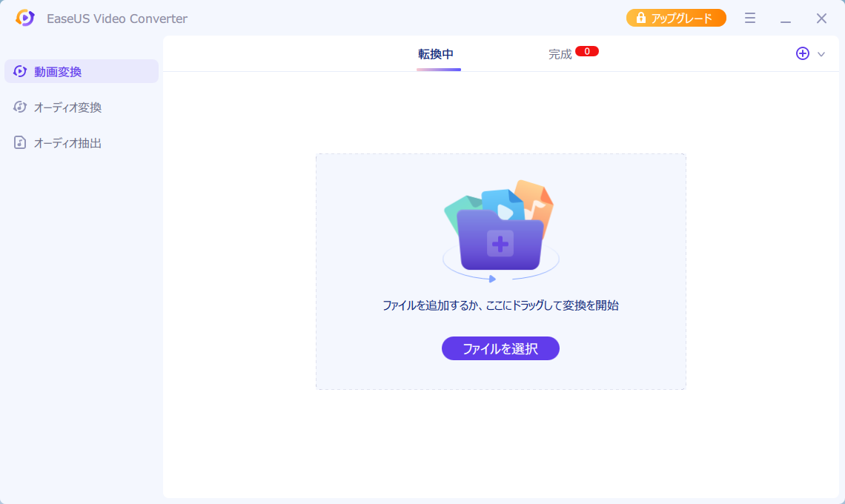Click the EaseUS Video Converter logo icon

(25, 19)
